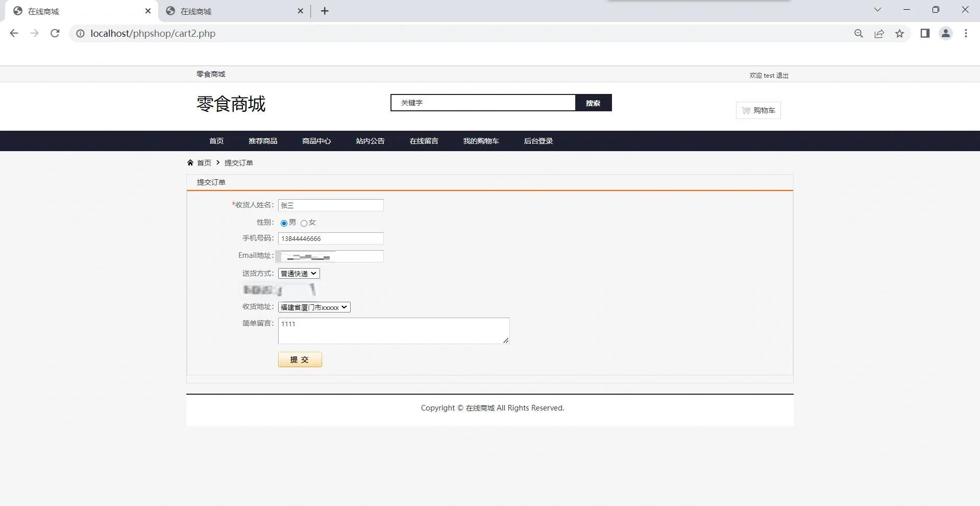Bookmark this page with the star icon
This screenshot has width=980, height=506.
click(x=899, y=33)
